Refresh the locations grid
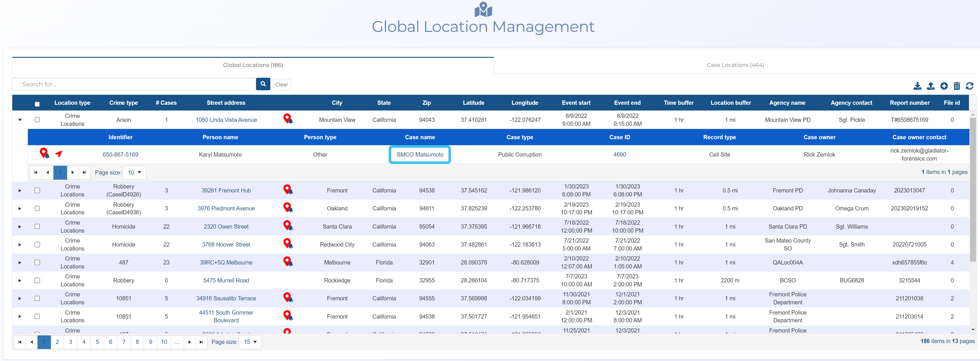Screen dimensions: 980x361 tap(970, 86)
